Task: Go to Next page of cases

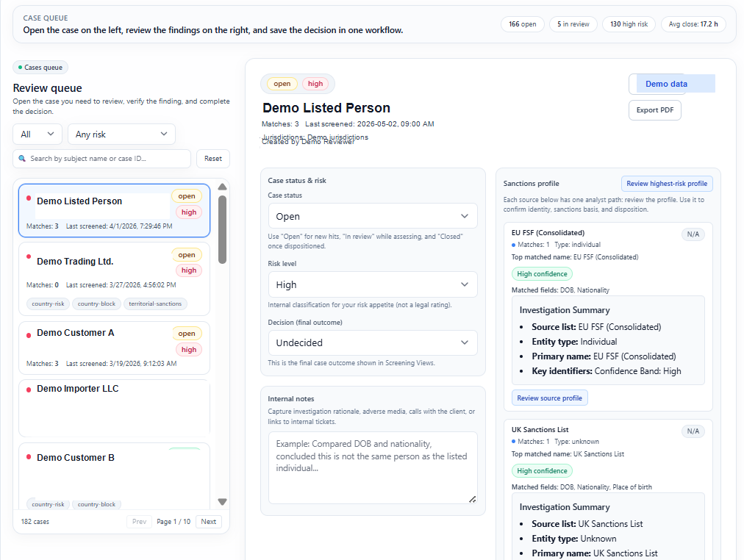Action: tap(208, 522)
